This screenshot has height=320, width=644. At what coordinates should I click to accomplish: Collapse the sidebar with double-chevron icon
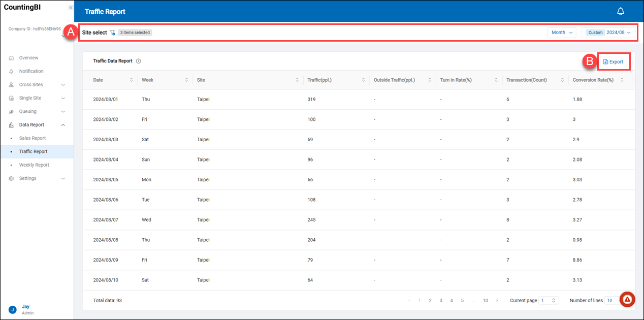point(70,8)
